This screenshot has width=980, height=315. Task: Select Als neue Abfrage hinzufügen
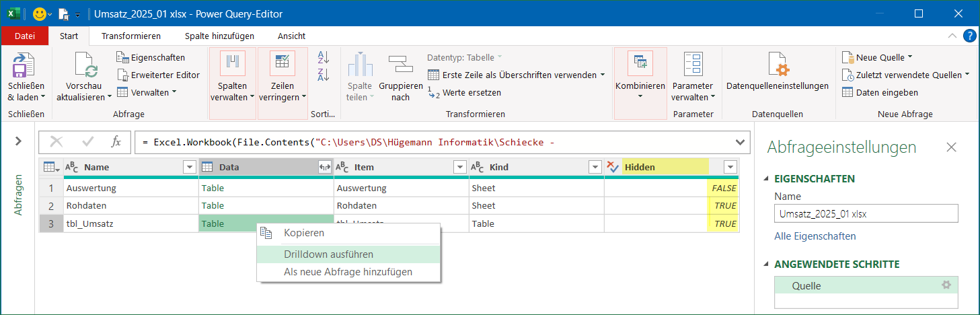[x=348, y=272]
